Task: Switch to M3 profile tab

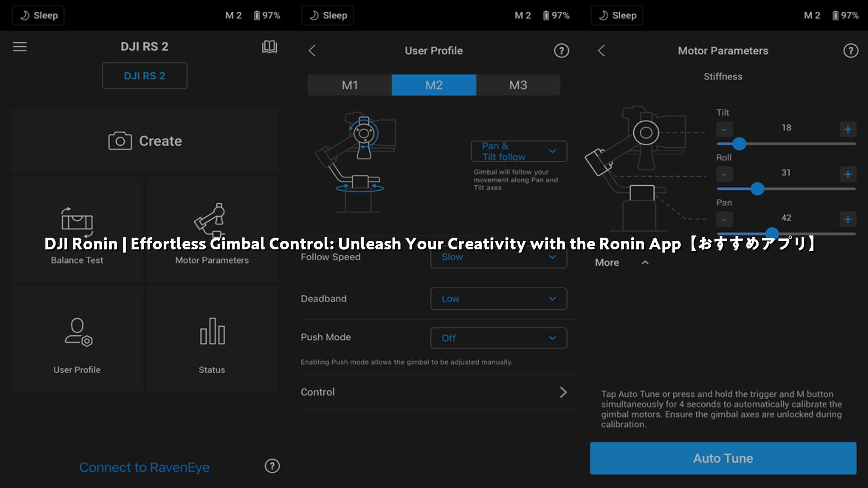Action: tap(518, 85)
